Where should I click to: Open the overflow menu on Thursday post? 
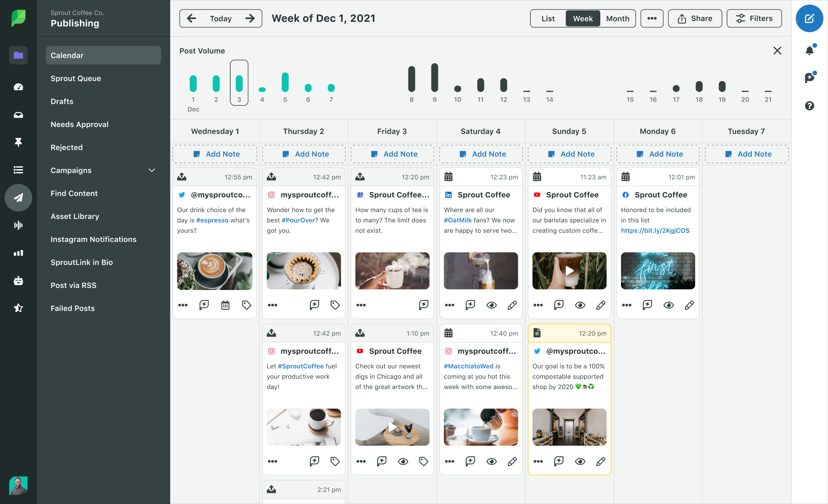tap(272, 305)
